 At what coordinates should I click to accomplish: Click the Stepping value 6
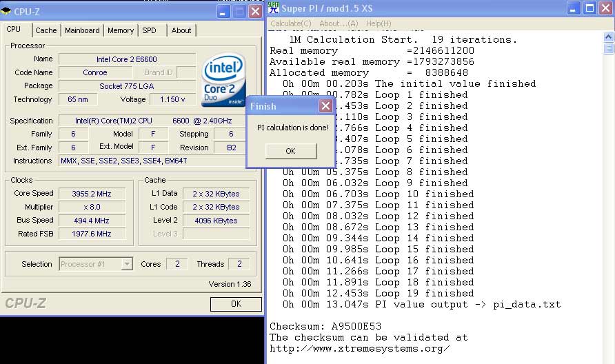click(232, 134)
